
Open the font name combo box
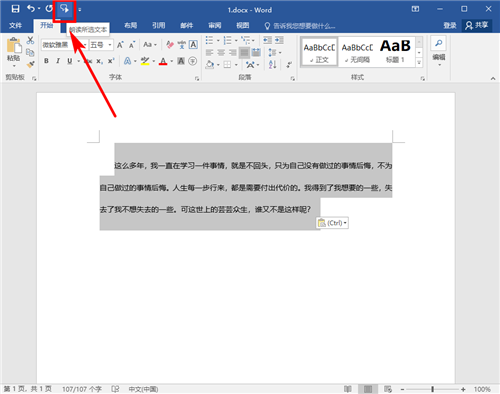click(x=64, y=45)
